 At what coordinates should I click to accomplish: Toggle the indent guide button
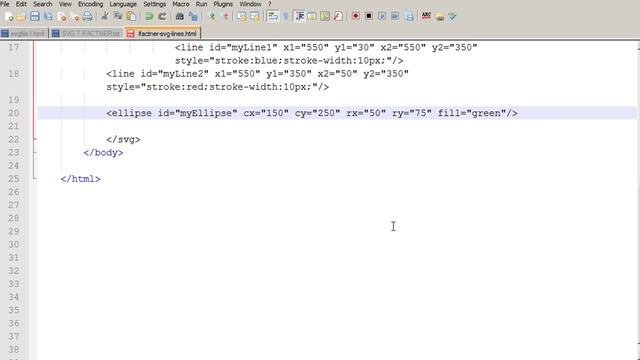coord(299,16)
